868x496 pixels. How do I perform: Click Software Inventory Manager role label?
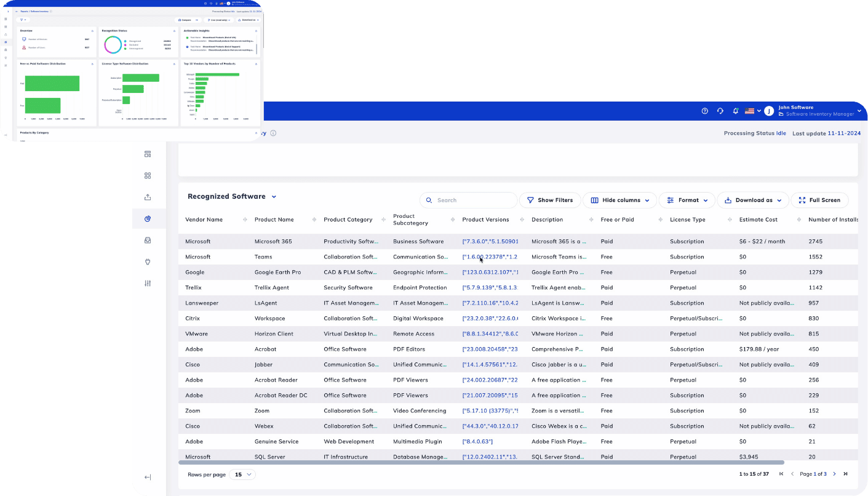820,114
